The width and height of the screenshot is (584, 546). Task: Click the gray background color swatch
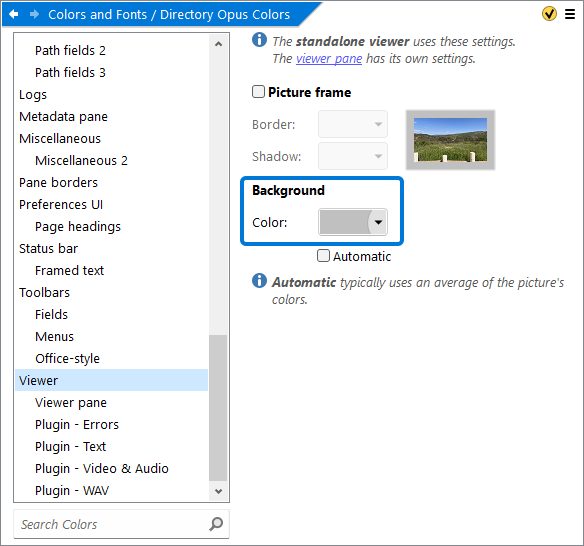(x=344, y=222)
